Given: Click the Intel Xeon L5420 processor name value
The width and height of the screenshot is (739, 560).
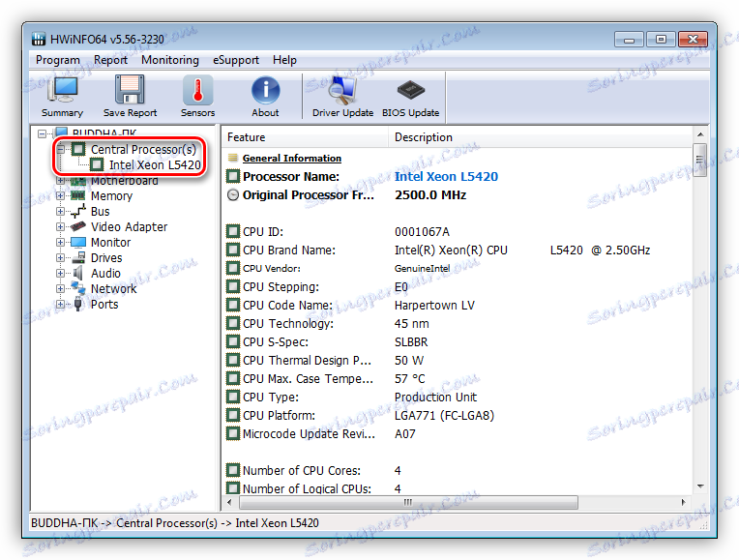Looking at the screenshot, I should point(446,176).
